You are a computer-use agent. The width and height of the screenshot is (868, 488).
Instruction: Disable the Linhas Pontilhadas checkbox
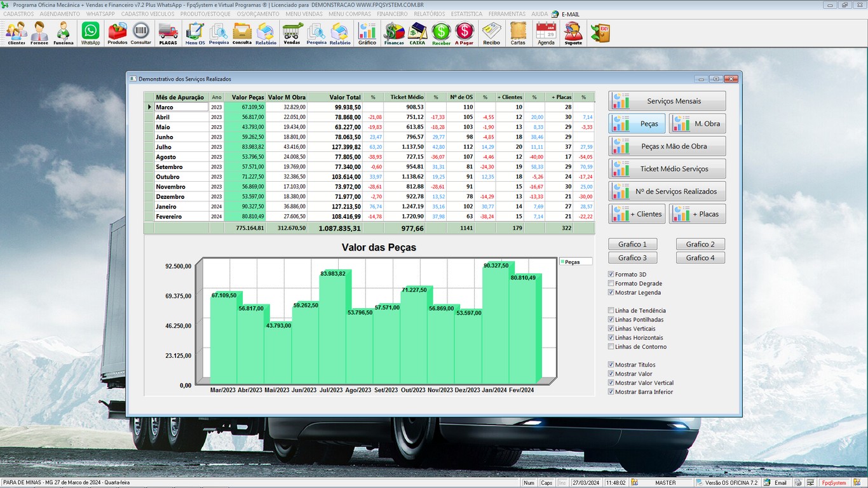point(611,320)
